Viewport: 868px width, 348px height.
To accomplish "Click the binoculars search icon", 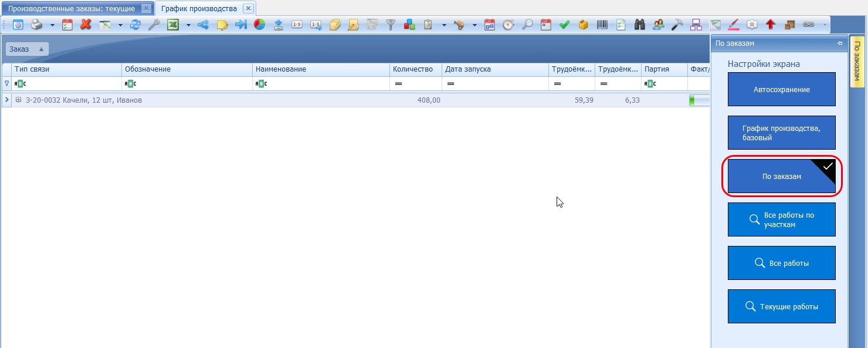I will (640, 25).
